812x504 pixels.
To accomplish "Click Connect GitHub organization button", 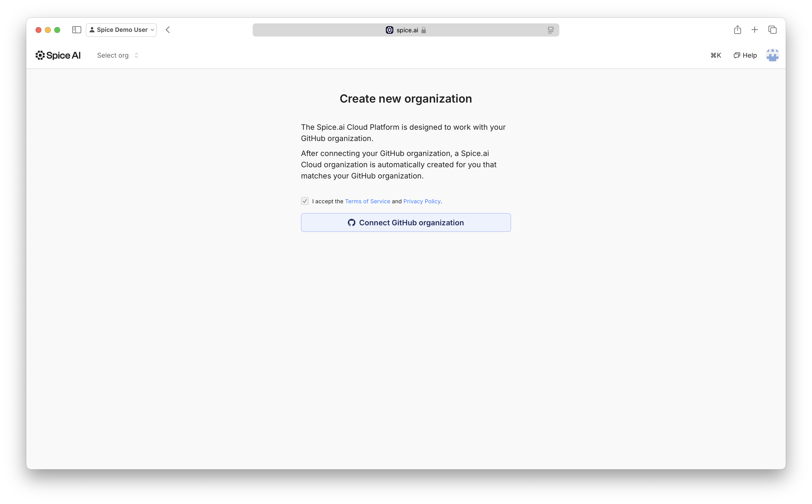I will (x=406, y=222).
